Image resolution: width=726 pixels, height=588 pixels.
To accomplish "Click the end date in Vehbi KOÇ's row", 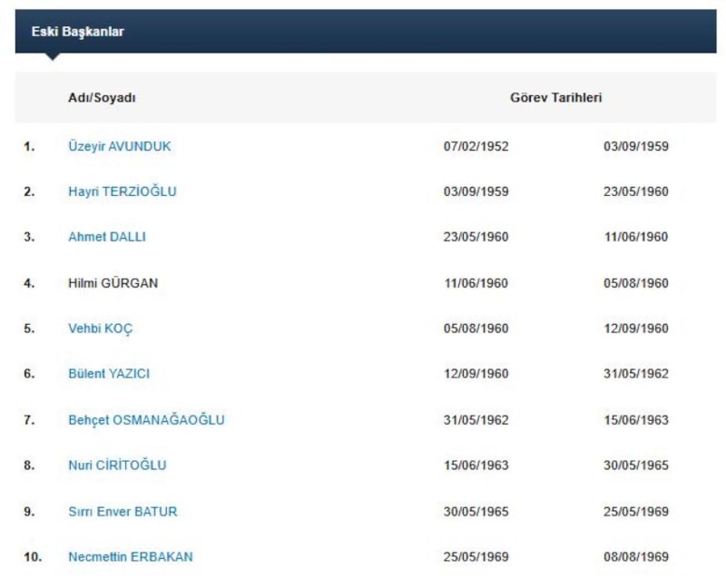I will pos(635,328).
